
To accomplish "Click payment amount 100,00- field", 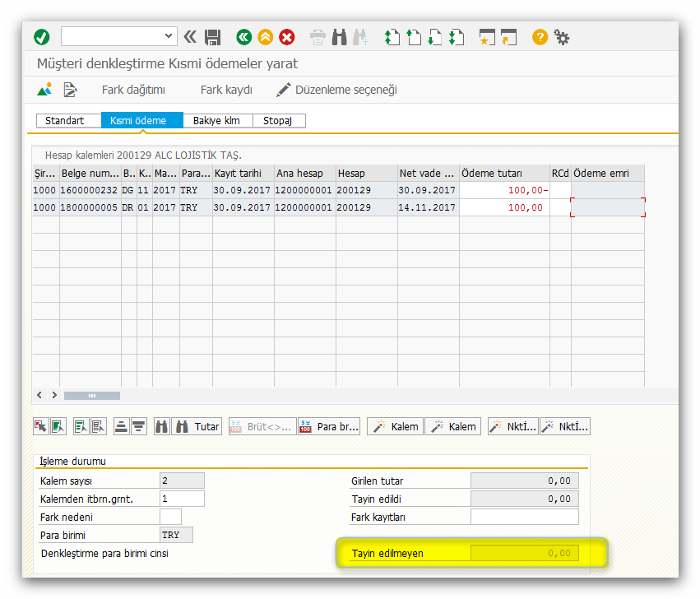I will 504,190.
